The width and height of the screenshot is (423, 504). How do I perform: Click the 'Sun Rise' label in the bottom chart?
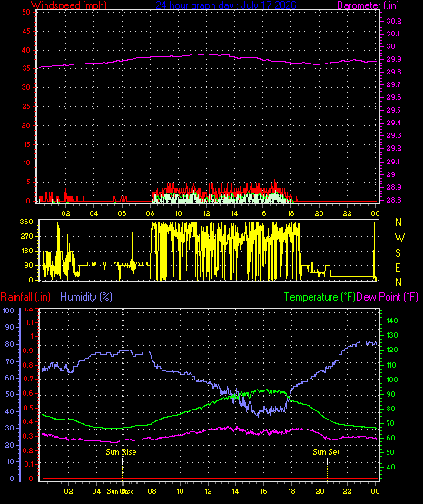[x=121, y=452]
